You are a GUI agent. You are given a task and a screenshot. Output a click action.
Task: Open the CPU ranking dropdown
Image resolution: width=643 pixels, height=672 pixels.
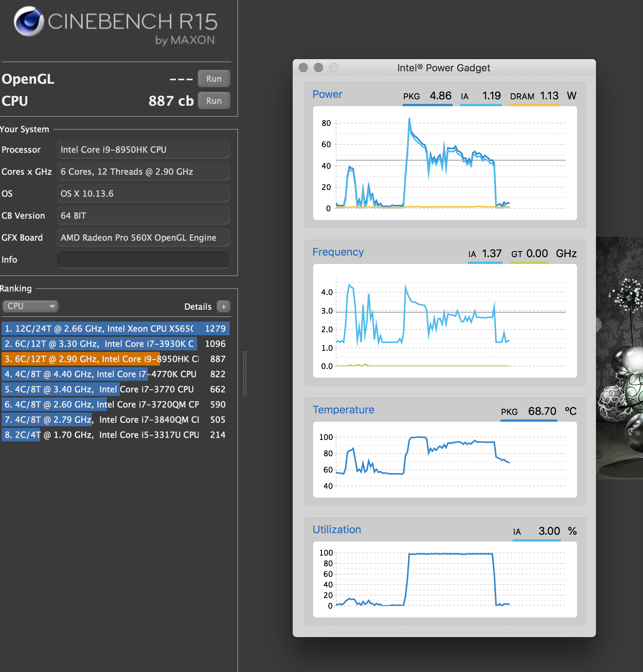[30, 306]
